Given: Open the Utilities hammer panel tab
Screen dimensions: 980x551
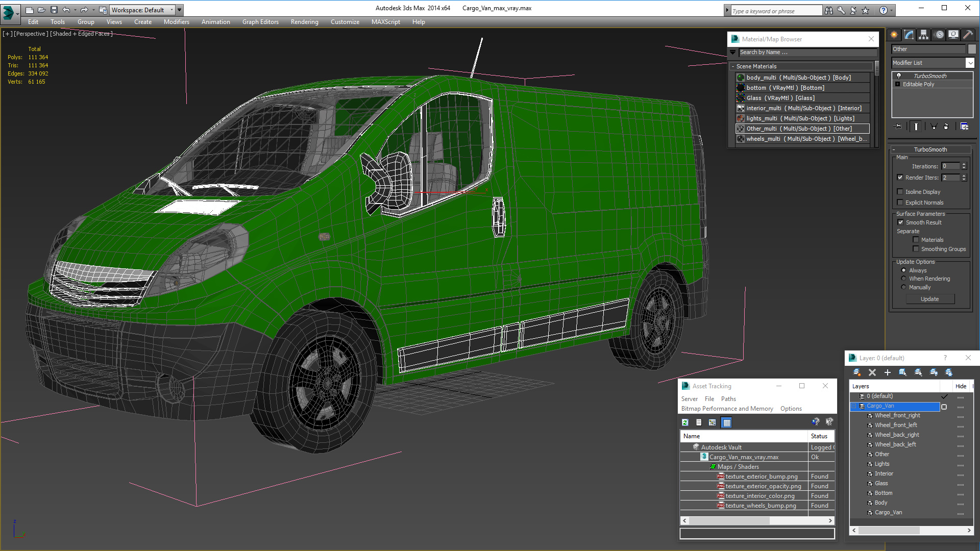Looking at the screenshot, I should pos(968,35).
